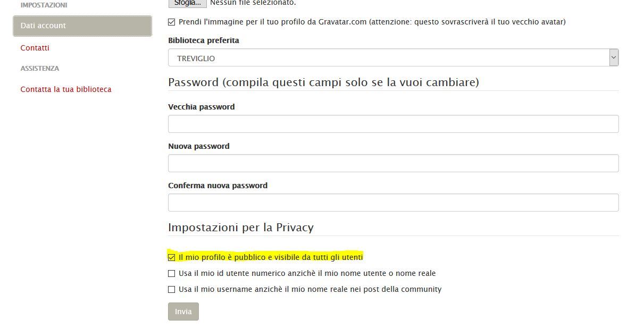Click the Conferma nuova password field
This screenshot has width=644, height=328.
pyautogui.click(x=394, y=202)
